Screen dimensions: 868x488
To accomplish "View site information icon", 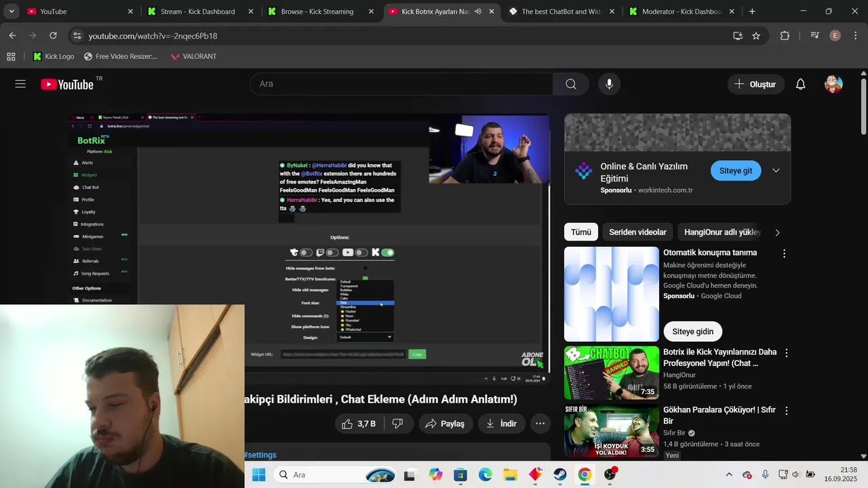I will pos(77,36).
